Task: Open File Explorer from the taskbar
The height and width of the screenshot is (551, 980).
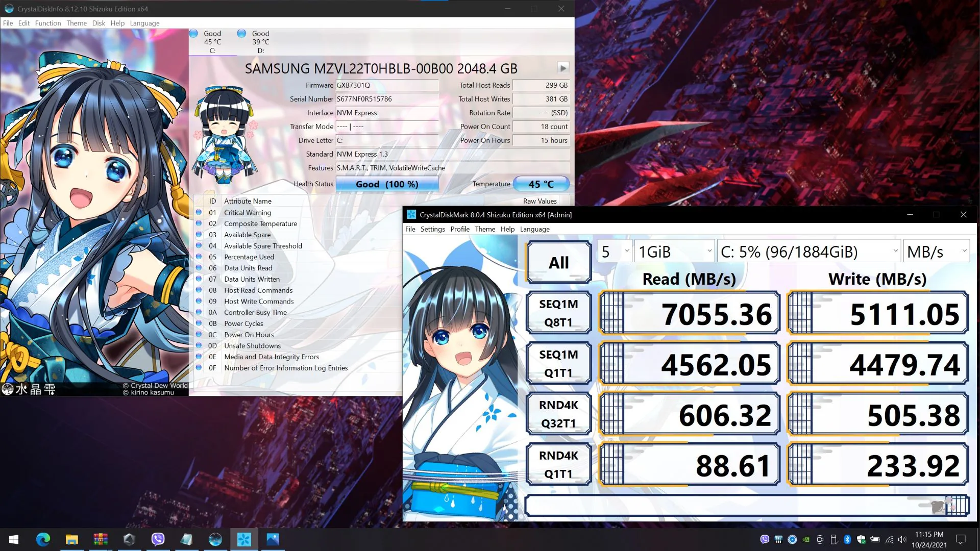Action: tap(71, 539)
